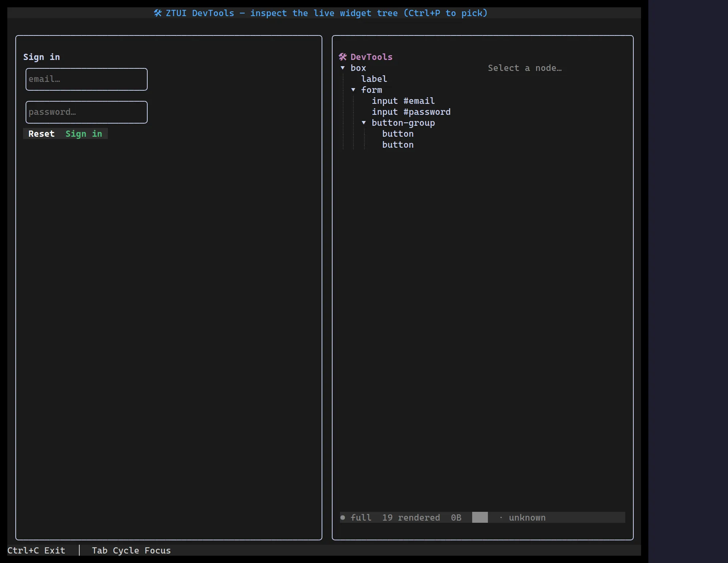Select the box root node
This screenshot has width=728, height=563.
click(x=358, y=68)
